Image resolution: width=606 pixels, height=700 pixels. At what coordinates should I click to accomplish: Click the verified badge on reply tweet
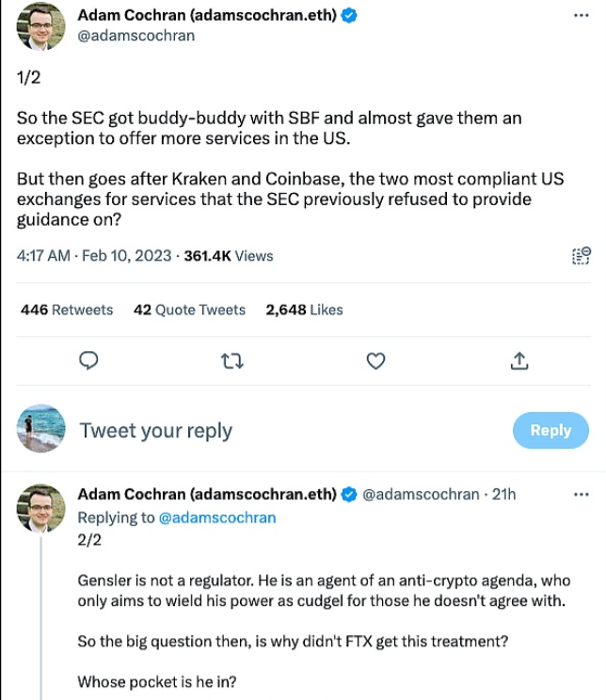point(348,494)
